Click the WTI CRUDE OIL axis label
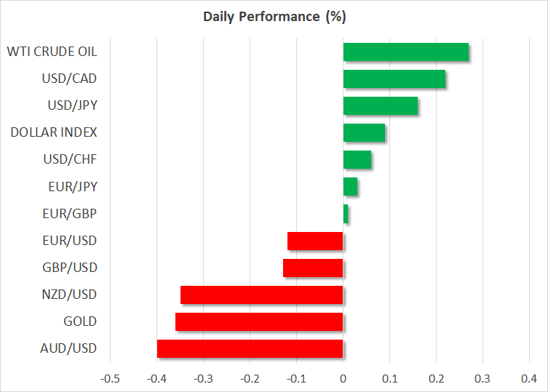548x392 pixels. pyautogui.click(x=52, y=52)
